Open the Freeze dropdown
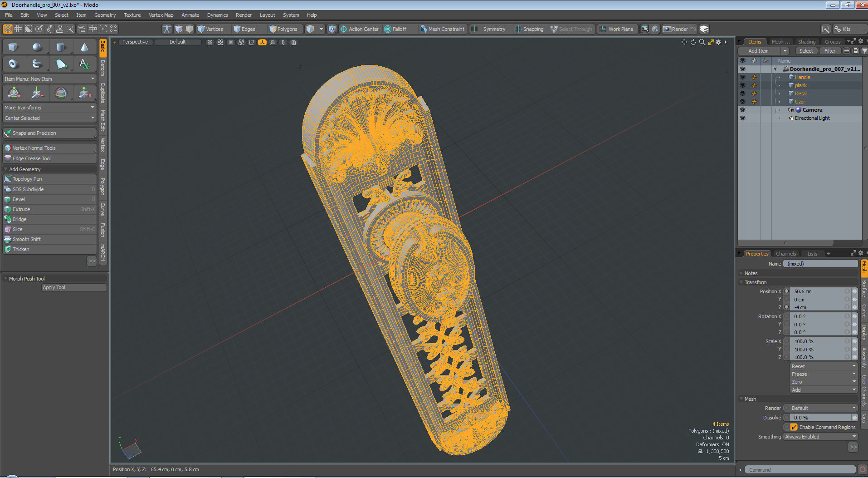The image size is (868, 478). click(x=824, y=374)
